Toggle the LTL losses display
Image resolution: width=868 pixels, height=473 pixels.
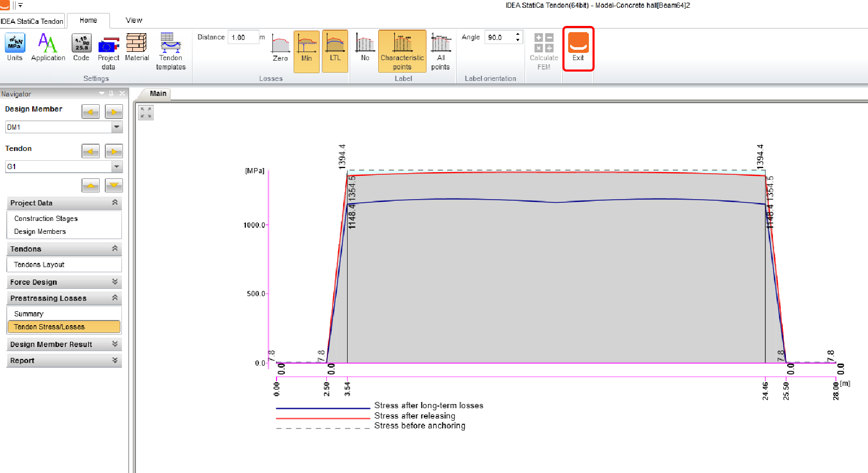(x=335, y=50)
